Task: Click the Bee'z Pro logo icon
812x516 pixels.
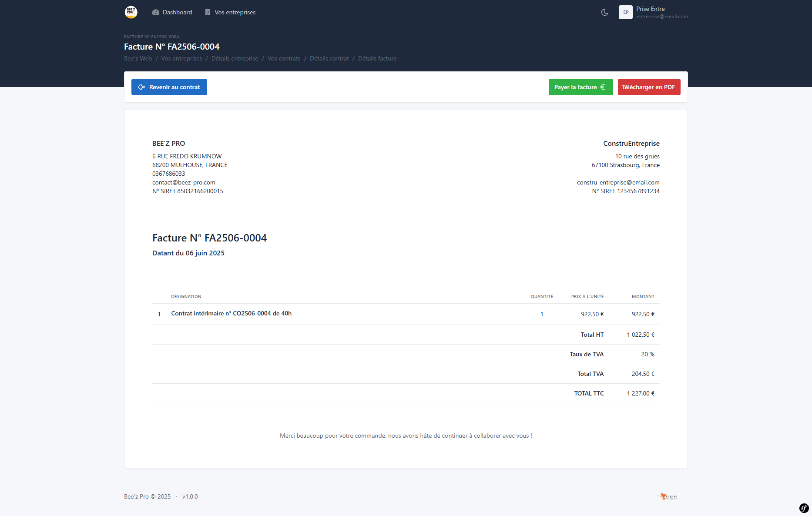Action: click(x=131, y=12)
